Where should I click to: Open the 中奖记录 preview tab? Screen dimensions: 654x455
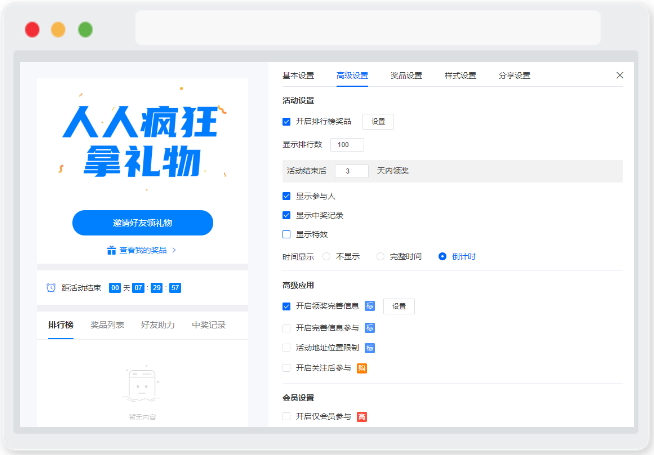(209, 325)
